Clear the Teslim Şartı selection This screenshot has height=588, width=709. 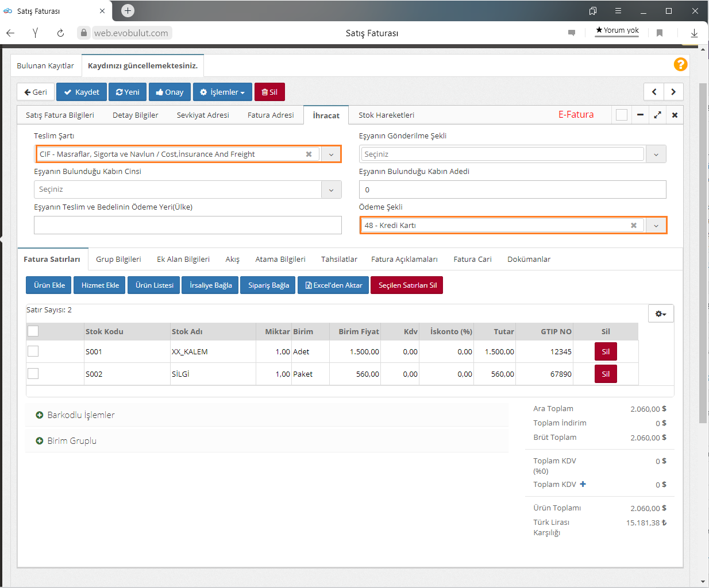(x=309, y=154)
